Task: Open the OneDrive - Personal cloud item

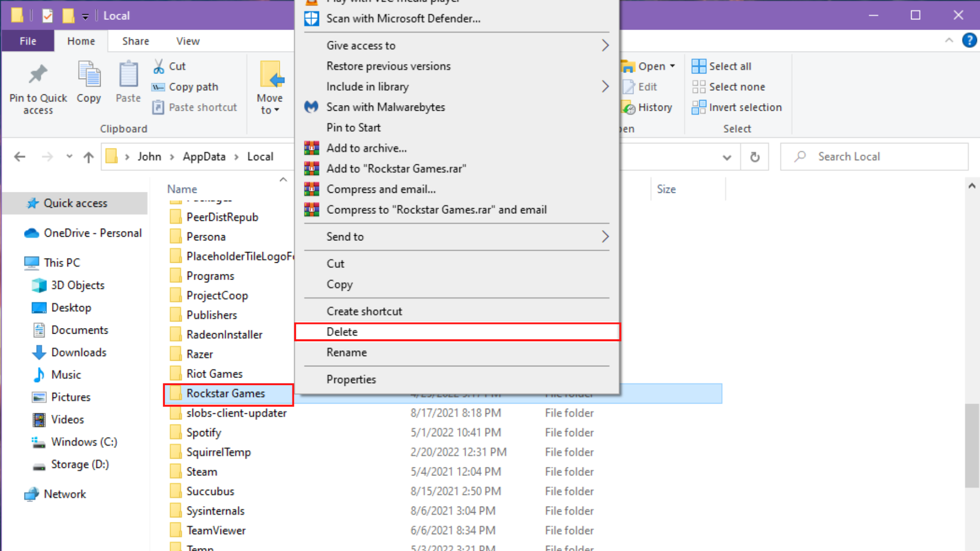Action: (x=83, y=233)
